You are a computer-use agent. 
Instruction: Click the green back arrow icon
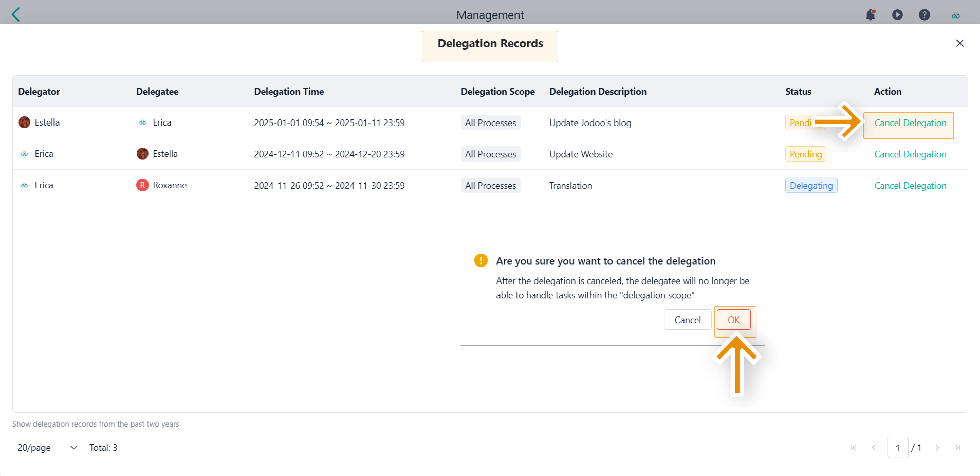pos(16,14)
